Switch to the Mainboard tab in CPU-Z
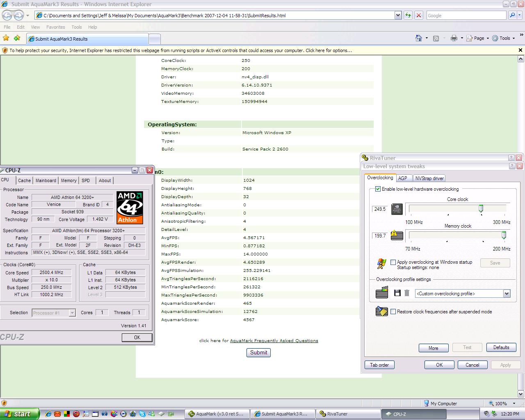525x420 pixels. click(46, 180)
